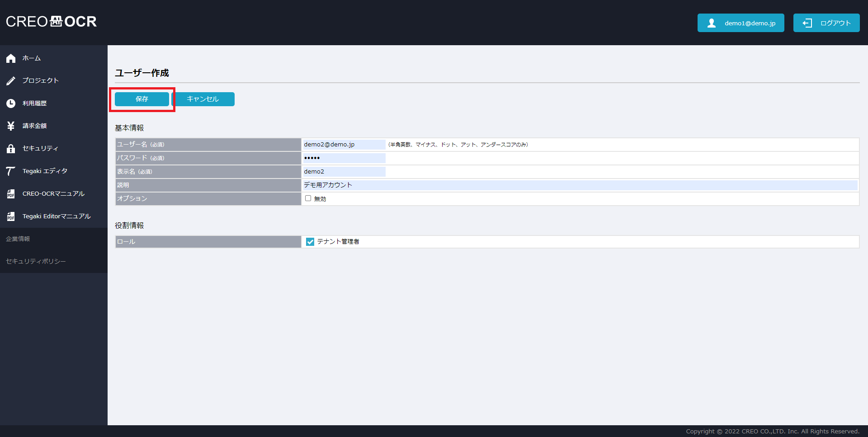This screenshot has height=437, width=868.
Task: Select the 説明 text field
Action: (x=580, y=185)
